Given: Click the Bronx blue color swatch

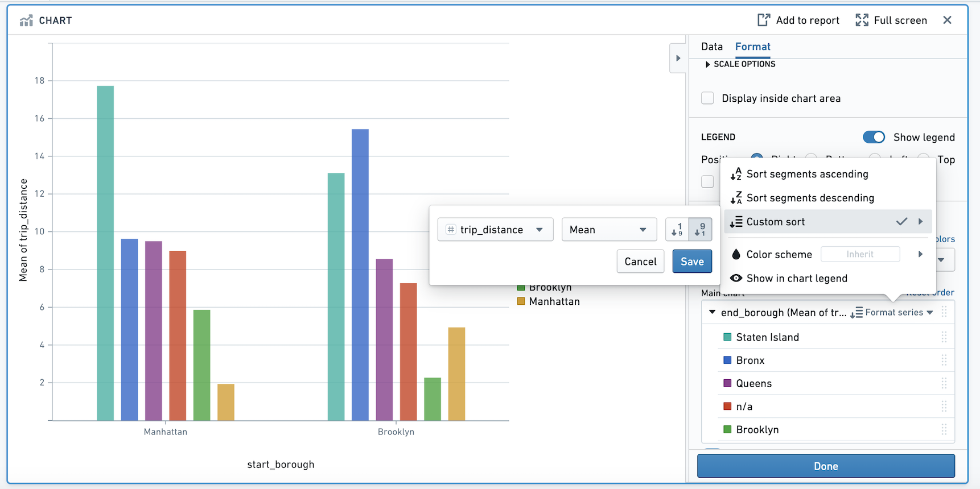Looking at the screenshot, I should point(727,360).
